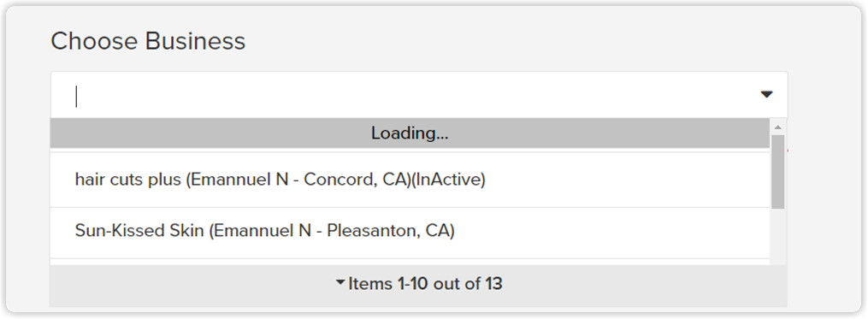This screenshot has height=319, width=868.
Task: Click the Choose Business heading
Action: [148, 42]
